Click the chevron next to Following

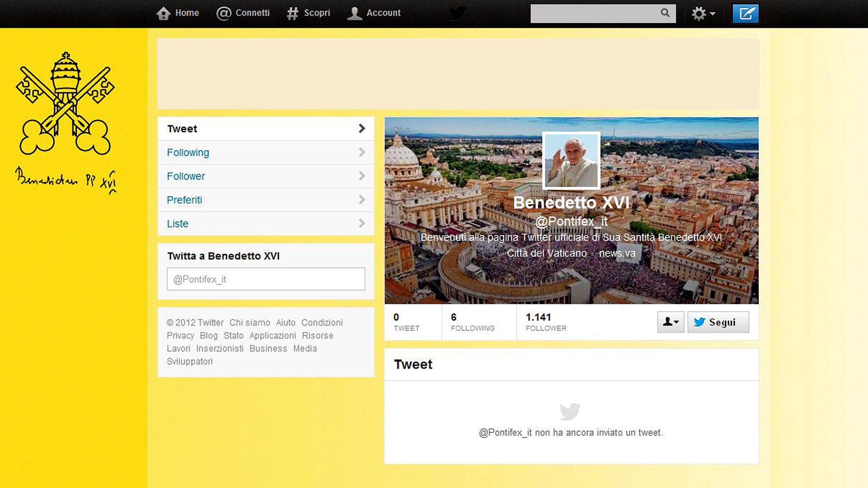[x=362, y=152]
